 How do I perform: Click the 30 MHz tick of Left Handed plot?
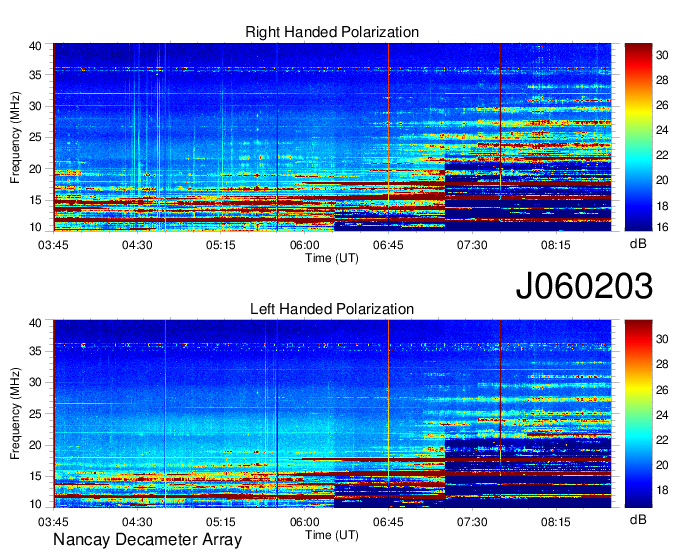point(35,382)
